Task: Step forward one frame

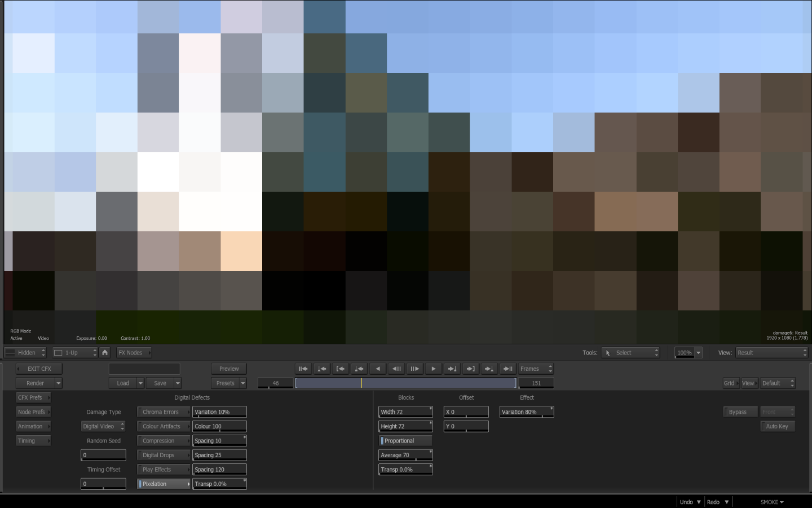Action: click(x=414, y=369)
